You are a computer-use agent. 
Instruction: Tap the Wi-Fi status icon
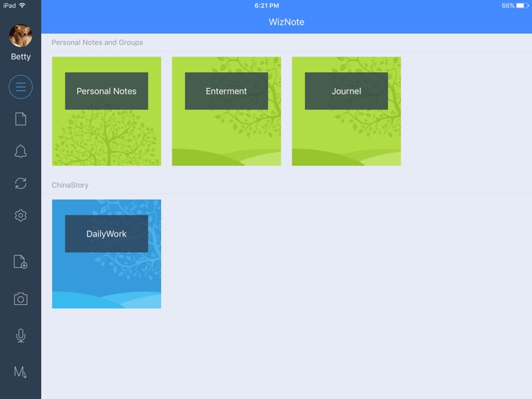[x=23, y=5]
